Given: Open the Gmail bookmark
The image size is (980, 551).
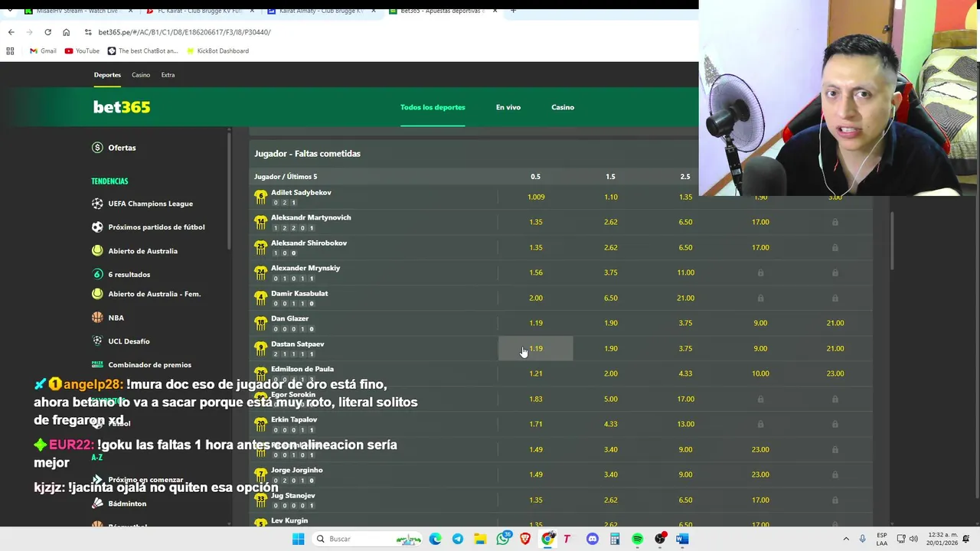Looking at the screenshot, I should (x=43, y=51).
